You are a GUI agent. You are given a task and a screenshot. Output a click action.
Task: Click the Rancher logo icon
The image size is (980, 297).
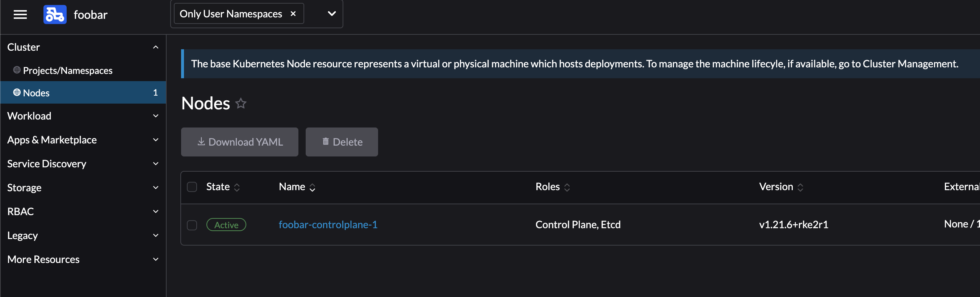(x=55, y=14)
